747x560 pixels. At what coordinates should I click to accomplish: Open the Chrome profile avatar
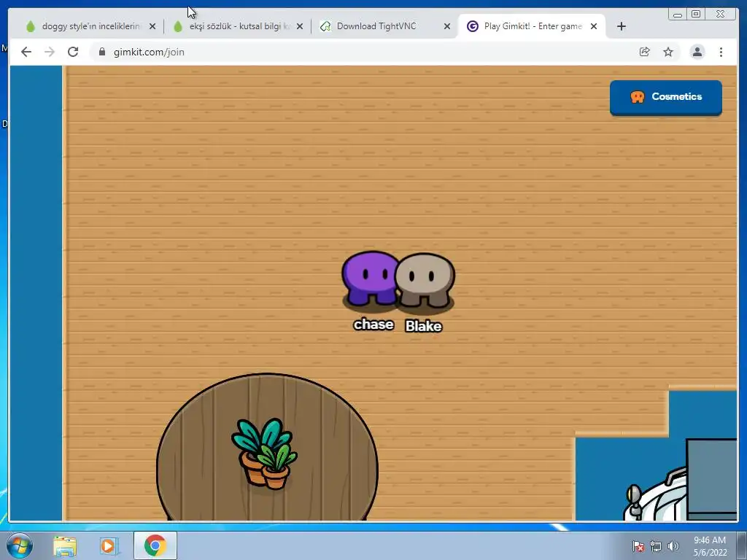697,52
